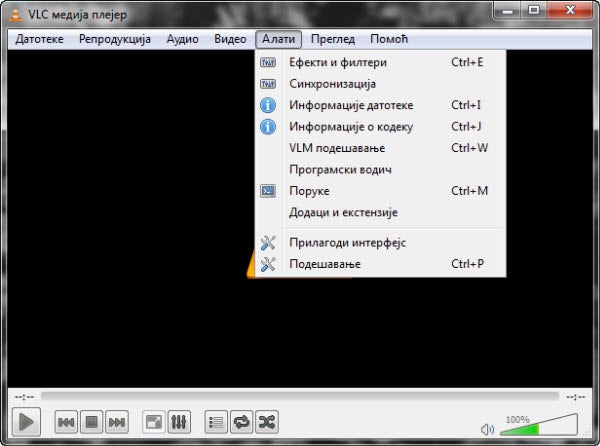
Task: Open the Датотеке menu
Action: point(41,39)
